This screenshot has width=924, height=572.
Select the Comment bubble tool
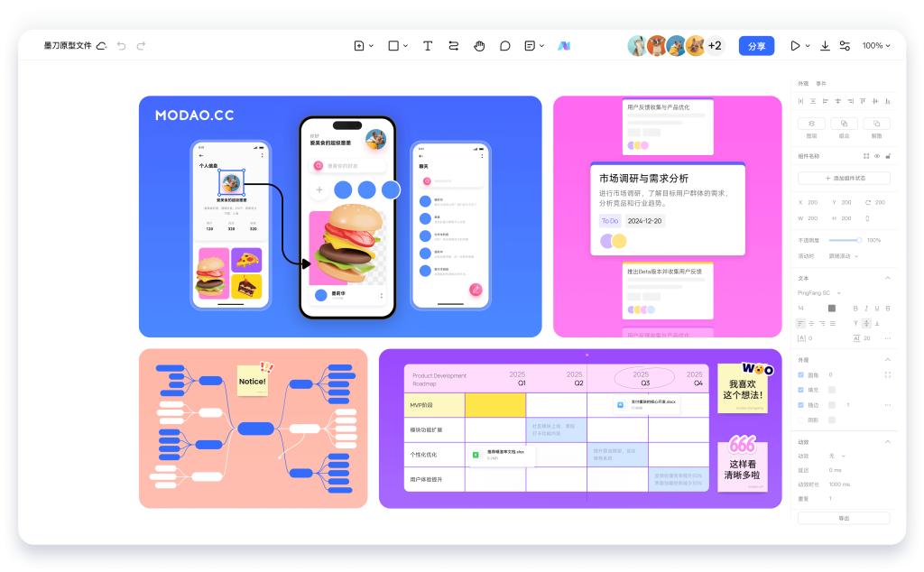click(x=505, y=46)
